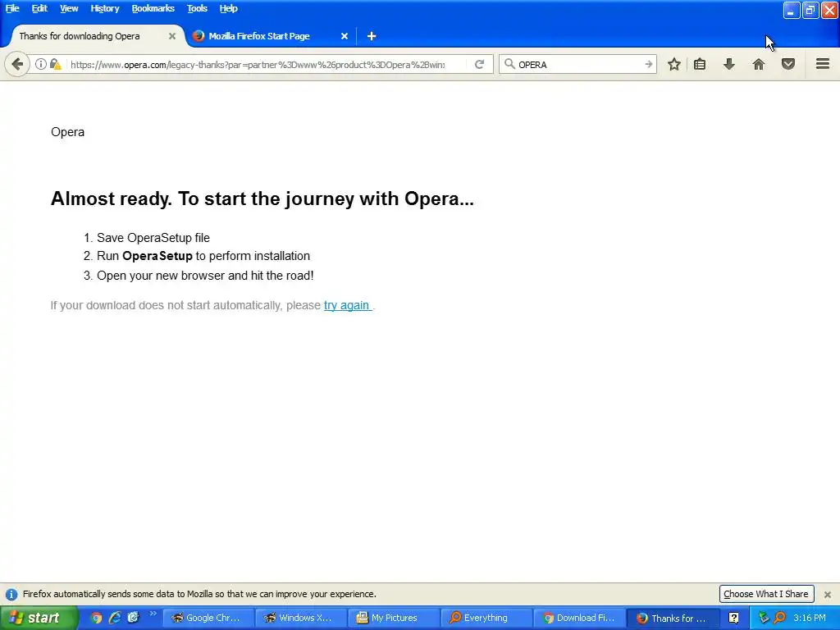840x630 pixels.
Task: Click Save OperaSetup file step
Action: point(153,238)
